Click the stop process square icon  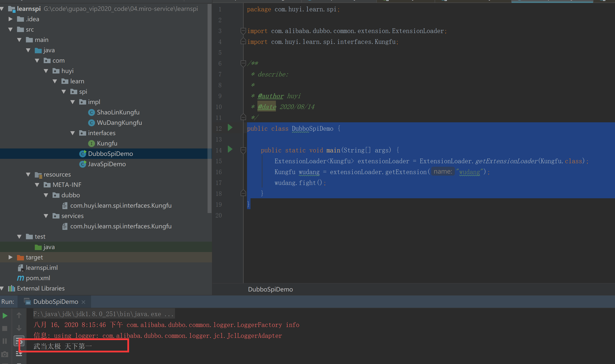click(5, 328)
